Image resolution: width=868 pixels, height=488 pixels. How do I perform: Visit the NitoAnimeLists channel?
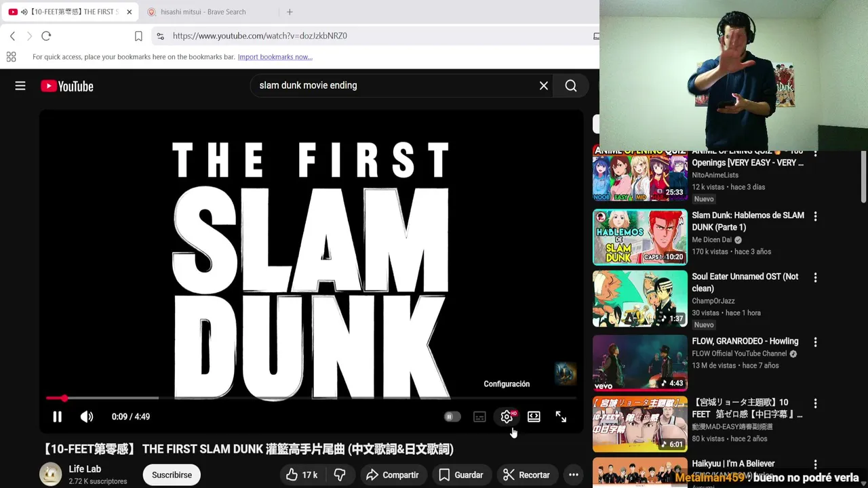pyautogui.click(x=715, y=175)
